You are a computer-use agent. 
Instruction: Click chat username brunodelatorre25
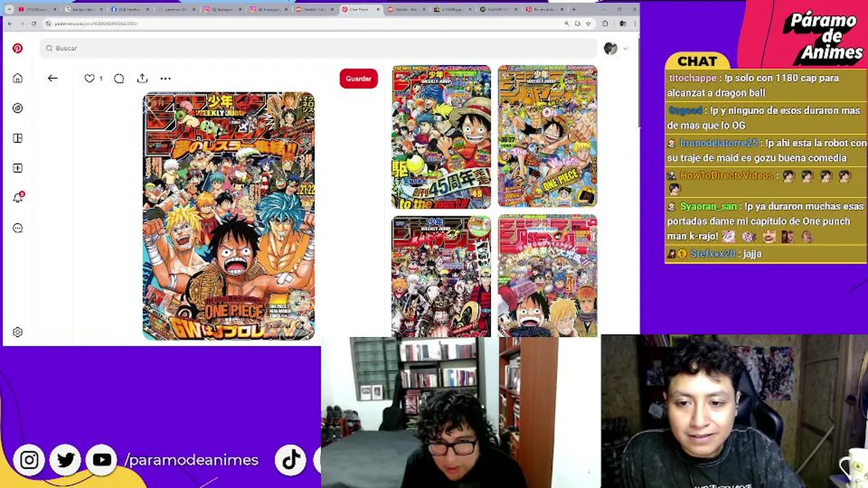[x=718, y=143]
